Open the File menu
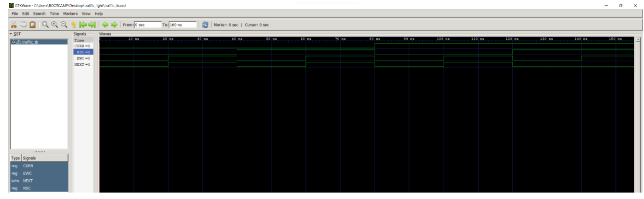Image resolution: width=644 pixels, height=199 pixels. [x=15, y=14]
